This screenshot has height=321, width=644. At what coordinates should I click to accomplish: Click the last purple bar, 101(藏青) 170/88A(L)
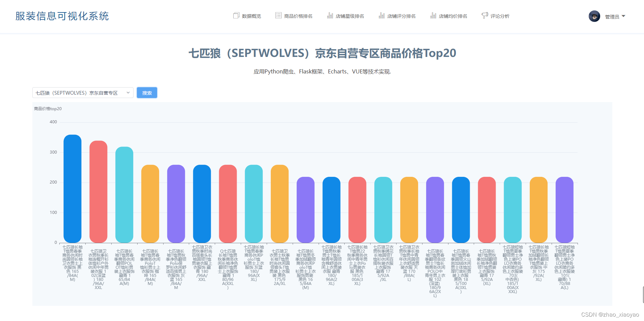pyautogui.click(x=565, y=210)
